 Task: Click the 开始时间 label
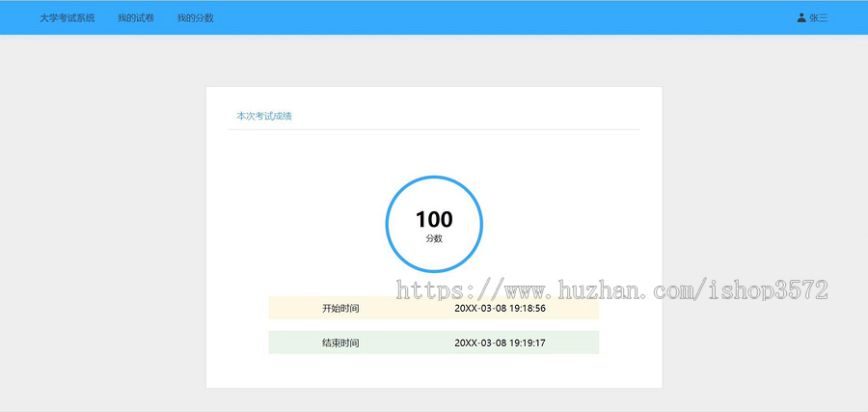click(340, 308)
